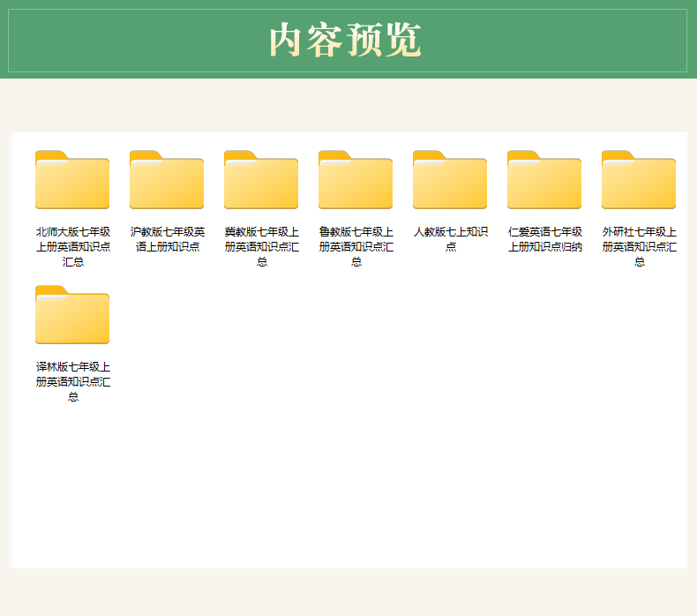
Task: Open the 北师大版七年级上册英语知识点汇总 folder icon
Action: pos(72,180)
